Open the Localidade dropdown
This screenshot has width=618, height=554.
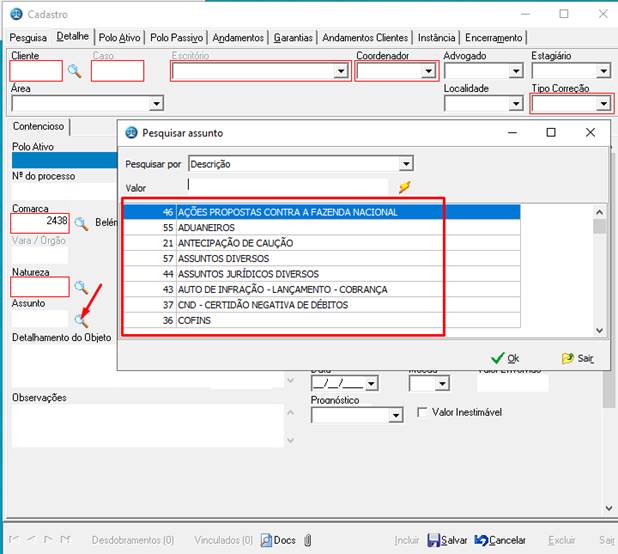(x=516, y=104)
